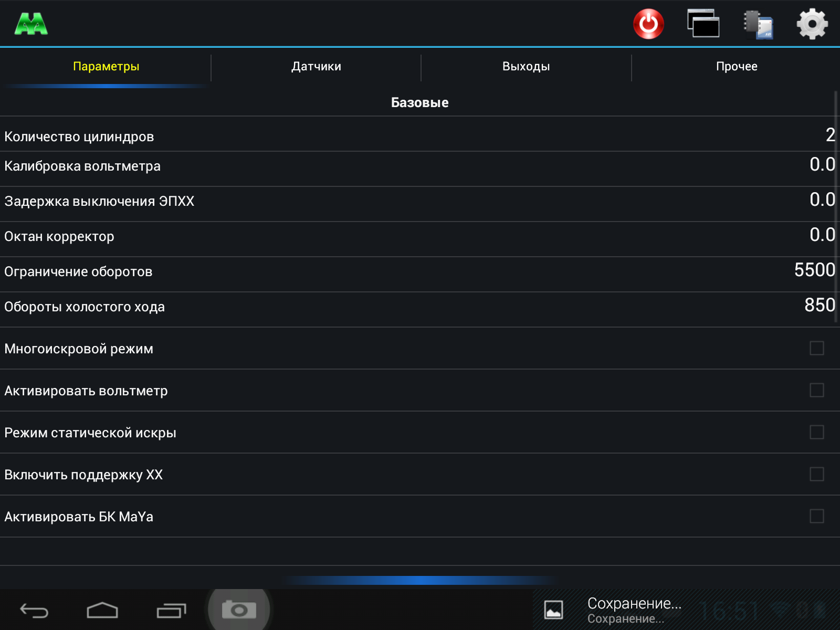Open the gear settings icon

coord(812,24)
